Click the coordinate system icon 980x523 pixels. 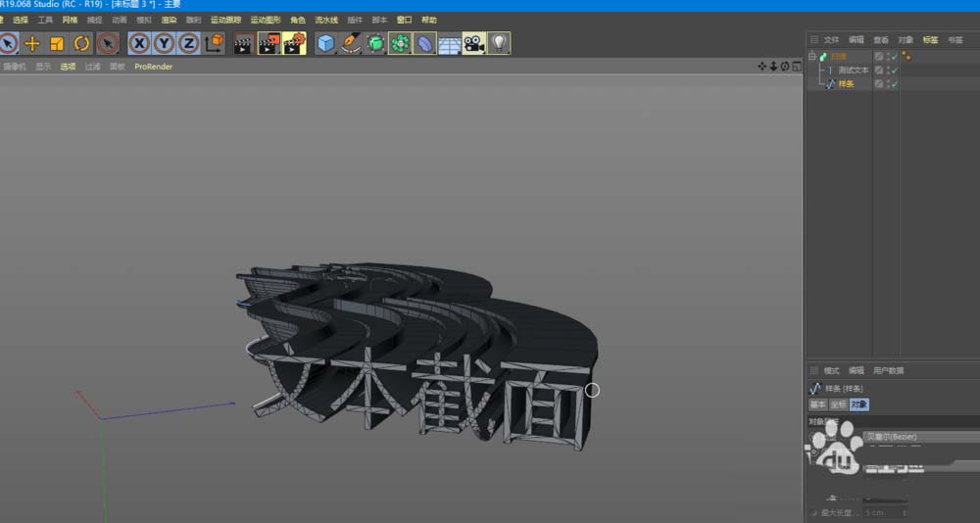[215, 43]
